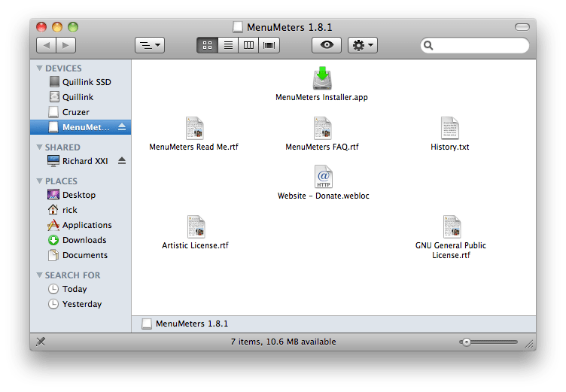Click the Artistic License.rtf file name
Viewport: 566px width, 392px height.
click(195, 245)
